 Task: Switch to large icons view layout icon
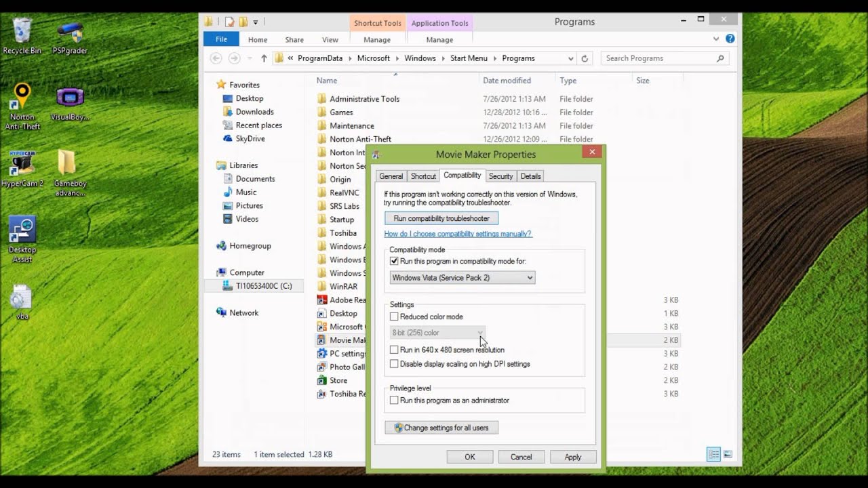click(x=728, y=454)
